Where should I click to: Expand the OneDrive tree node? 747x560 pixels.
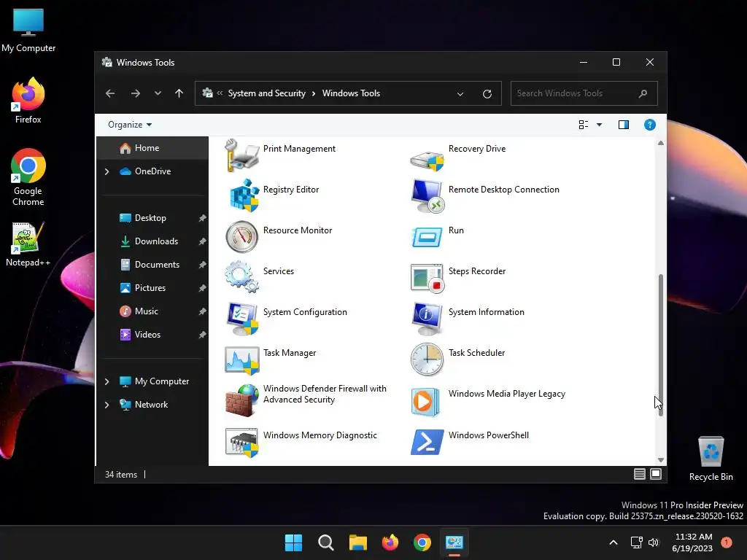coord(107,171)
